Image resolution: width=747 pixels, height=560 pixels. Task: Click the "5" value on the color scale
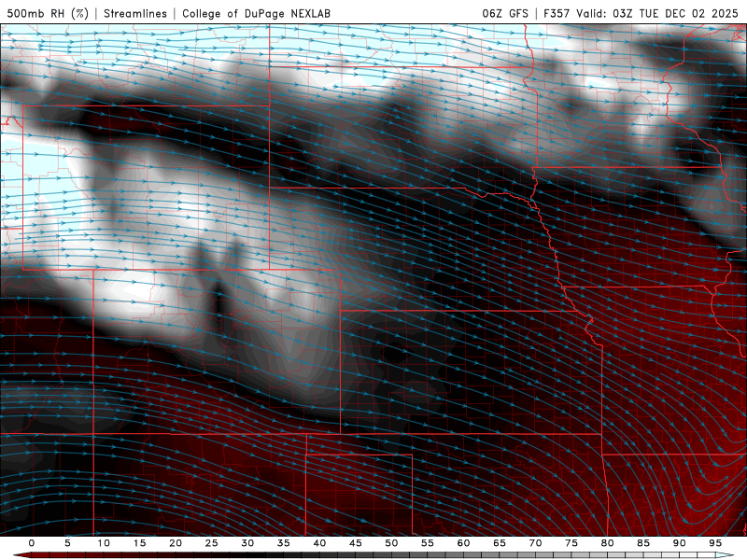pyautogui.click(x=67, y=543)
